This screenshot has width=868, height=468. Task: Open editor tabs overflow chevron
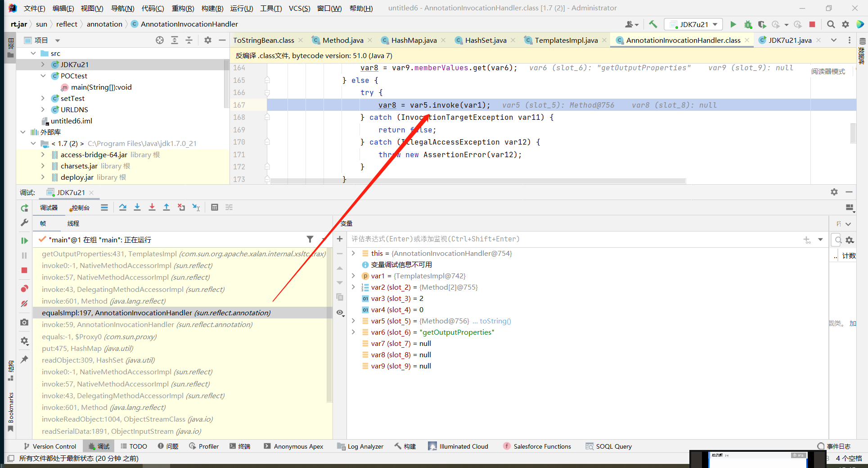pyautogui.click(x=834, y=40)
